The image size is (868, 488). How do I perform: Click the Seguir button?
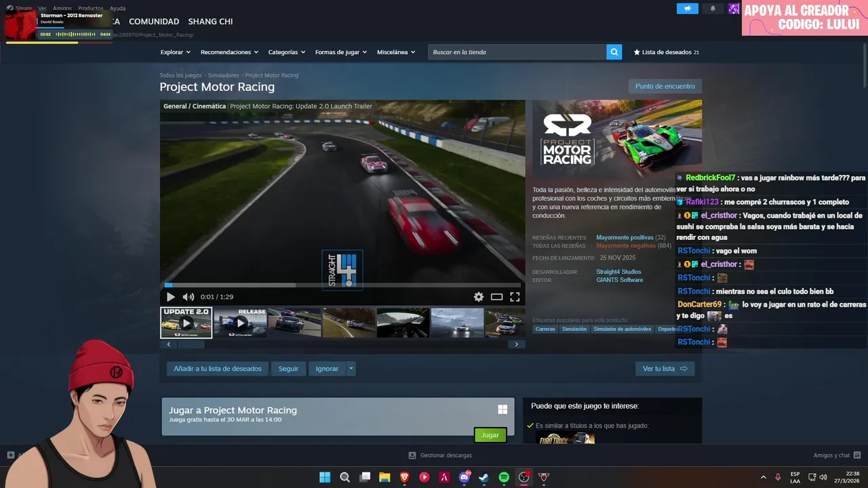288,369
